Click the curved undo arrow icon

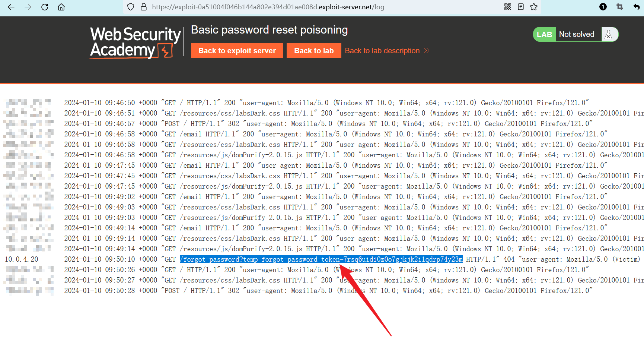[x=636, y=7]
